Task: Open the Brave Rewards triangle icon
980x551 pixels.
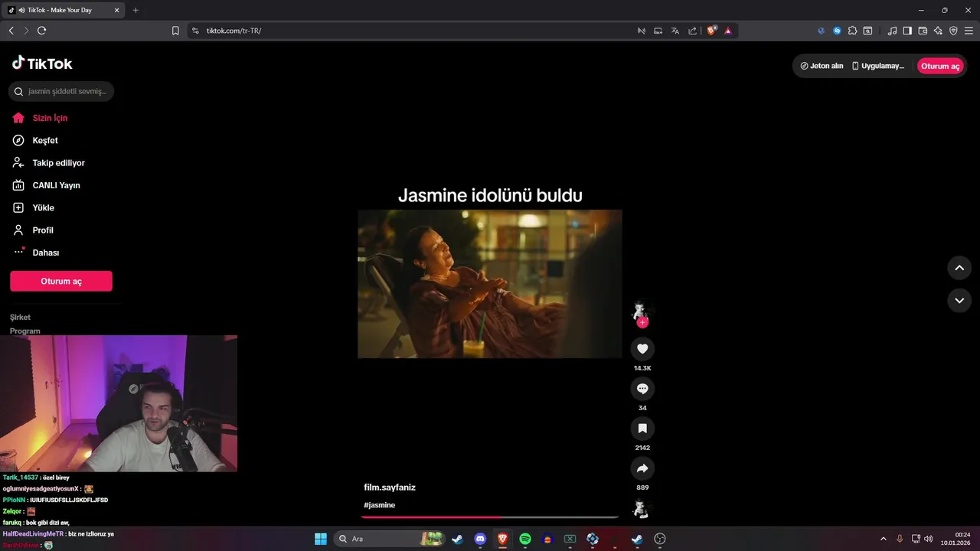Action: point(728,31)
